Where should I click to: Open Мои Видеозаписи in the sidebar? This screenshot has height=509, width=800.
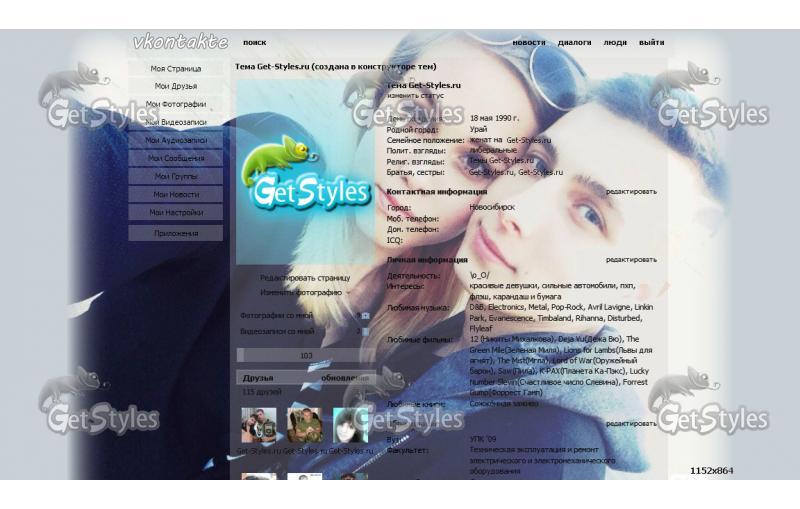coord(176,122)
